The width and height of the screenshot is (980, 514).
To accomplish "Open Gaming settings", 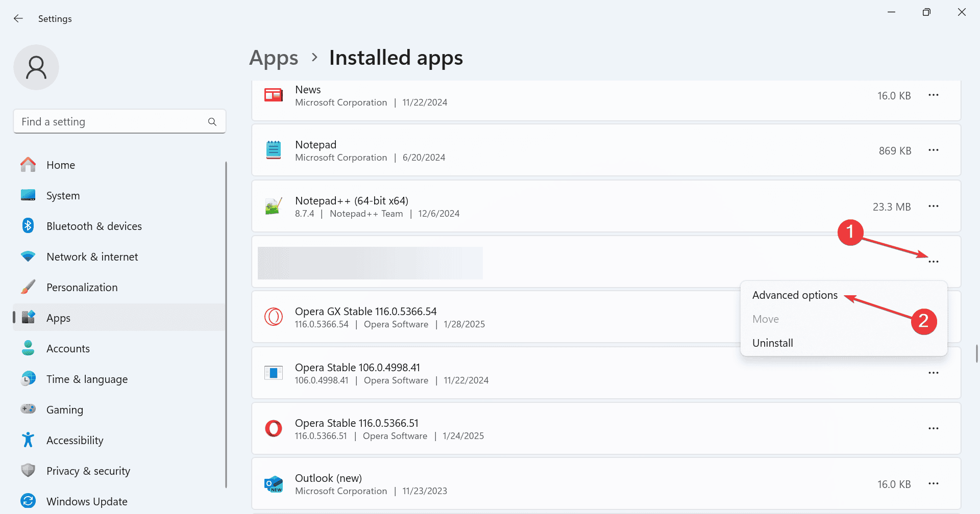I will 65,410.
